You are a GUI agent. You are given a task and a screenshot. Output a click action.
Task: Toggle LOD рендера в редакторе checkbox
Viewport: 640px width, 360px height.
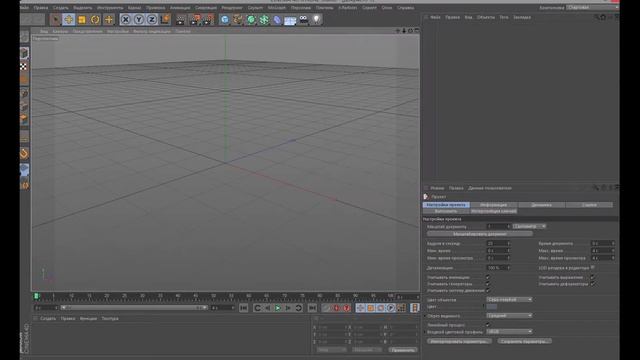tap(592, 268)
